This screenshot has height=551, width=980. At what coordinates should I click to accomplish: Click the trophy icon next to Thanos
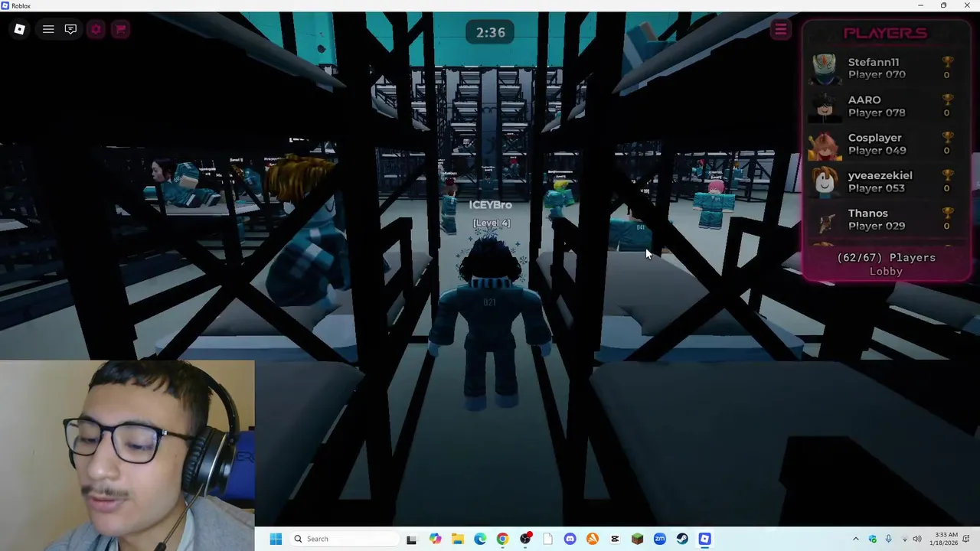click(x=947, y=213)
